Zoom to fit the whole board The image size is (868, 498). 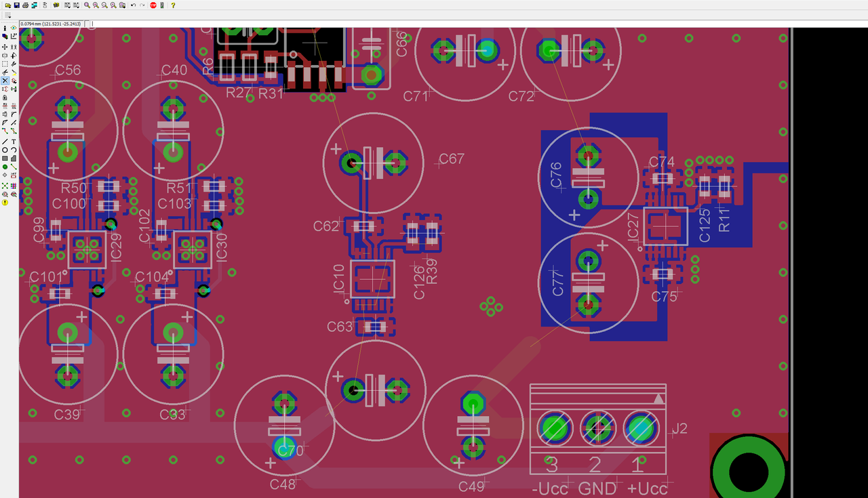[x=87, y=5]
